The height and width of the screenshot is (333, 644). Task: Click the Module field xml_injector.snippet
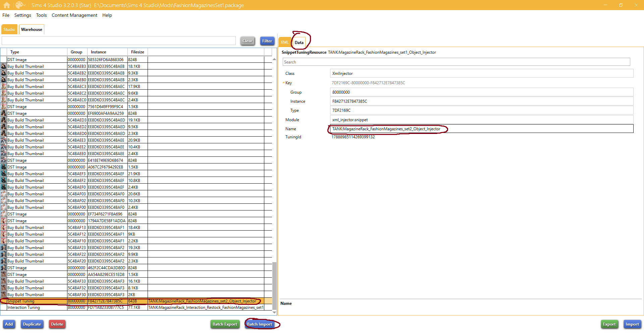[x=482, y=120]
